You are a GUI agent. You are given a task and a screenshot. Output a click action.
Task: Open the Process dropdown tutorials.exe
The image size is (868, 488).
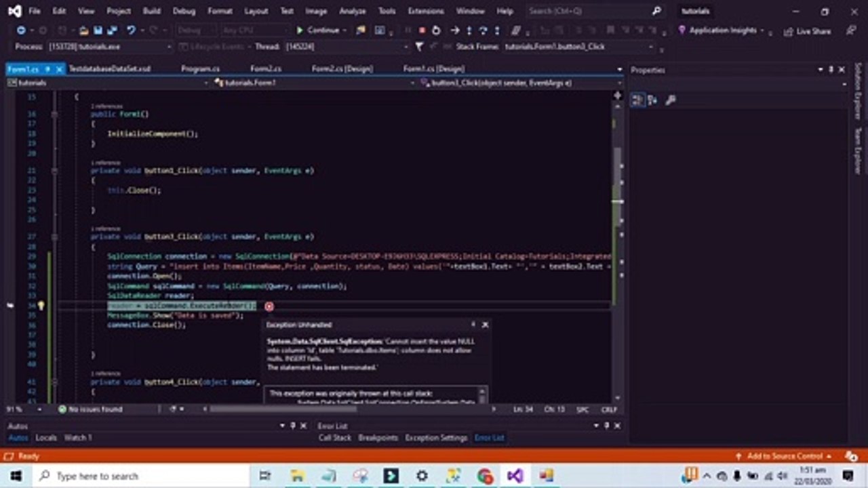[110, 47]
